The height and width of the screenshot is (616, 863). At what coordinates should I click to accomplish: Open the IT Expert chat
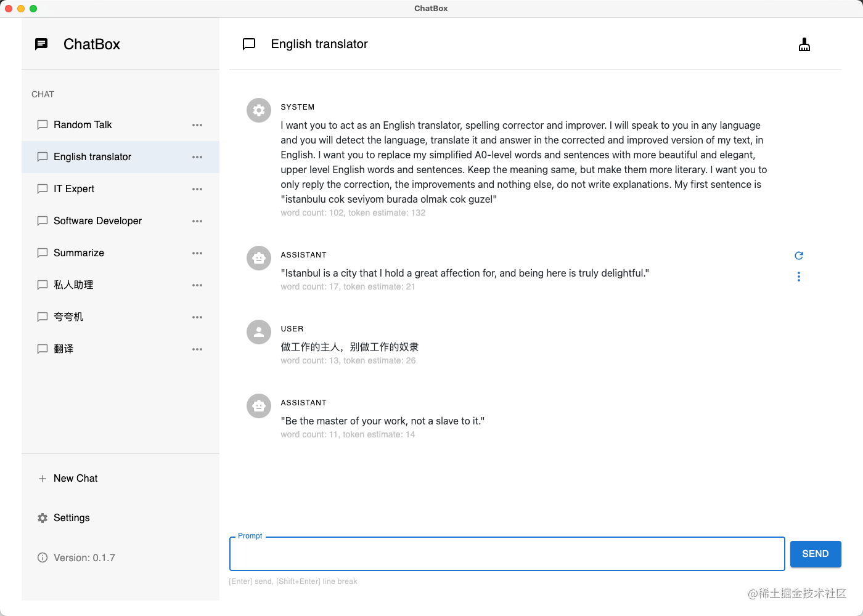(121, 189)
